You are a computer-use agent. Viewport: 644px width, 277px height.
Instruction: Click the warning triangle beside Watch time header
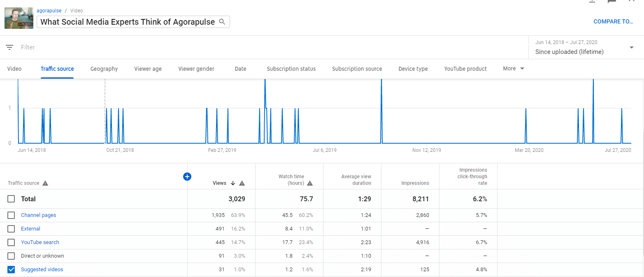point(310,183)
